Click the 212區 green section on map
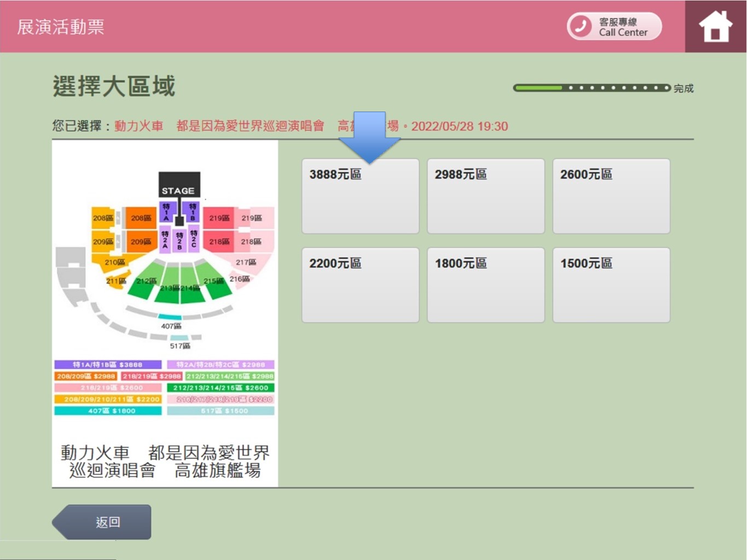The height and width of the screenshot is (560, 747). [146, 281]
